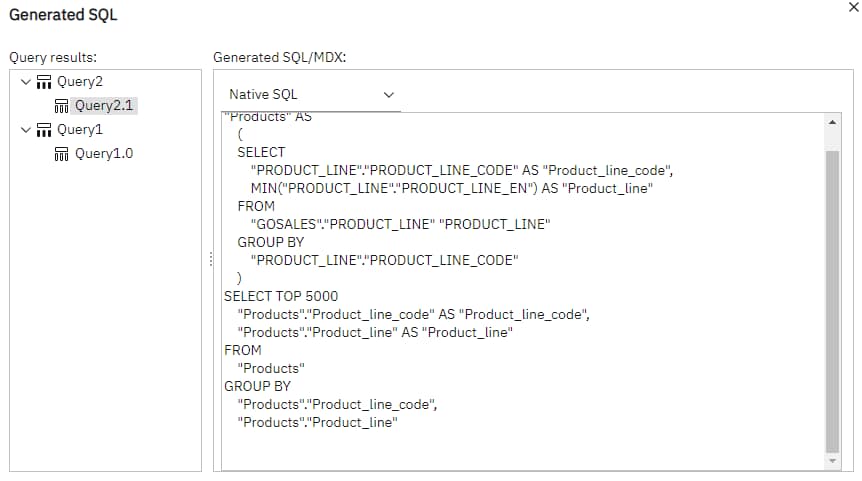Collapse the Query1 tree node chevron
862x481 pixels.
[x=25, y=130]
